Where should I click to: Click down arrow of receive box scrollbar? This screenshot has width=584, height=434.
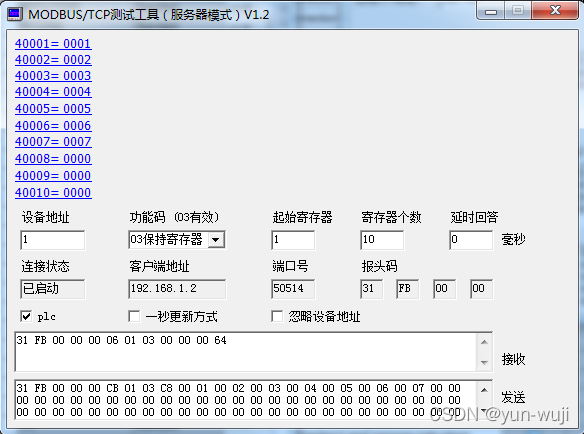[484, 362]
